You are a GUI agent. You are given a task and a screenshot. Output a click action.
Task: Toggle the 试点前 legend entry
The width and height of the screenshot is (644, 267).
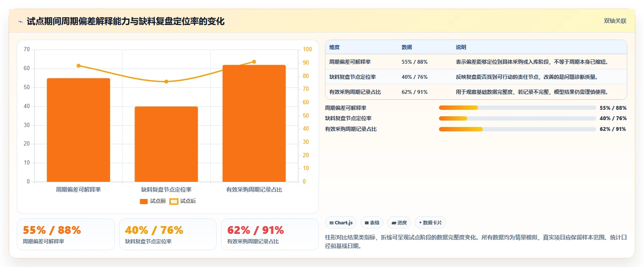[x=153, y=201]
